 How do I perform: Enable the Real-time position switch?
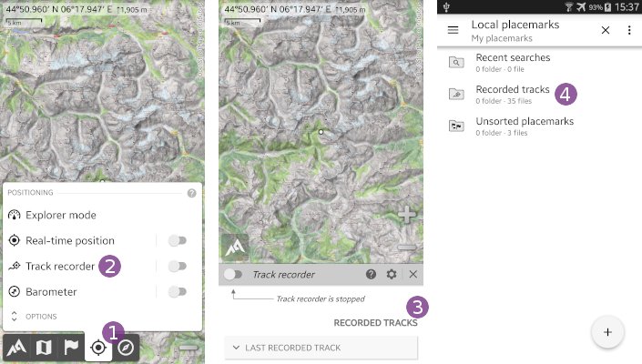pyautogui.click(x=178, y=240)
